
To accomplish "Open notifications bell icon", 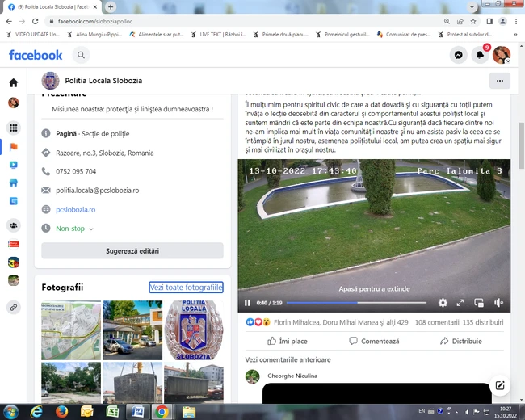I will 480,55.
